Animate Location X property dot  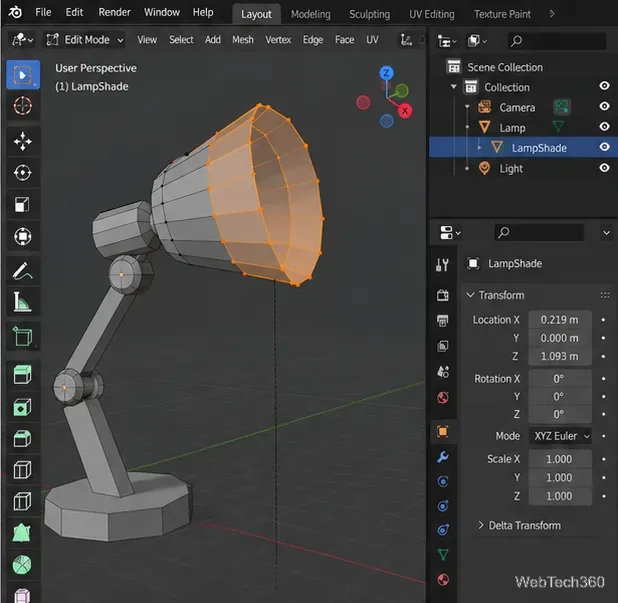[603, 320]
